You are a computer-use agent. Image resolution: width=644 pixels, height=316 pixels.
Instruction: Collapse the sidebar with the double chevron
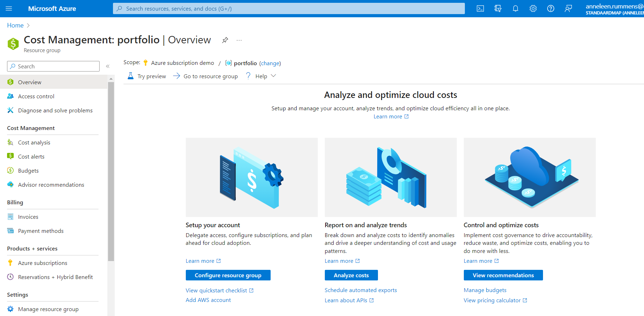[x=108, y=66]
